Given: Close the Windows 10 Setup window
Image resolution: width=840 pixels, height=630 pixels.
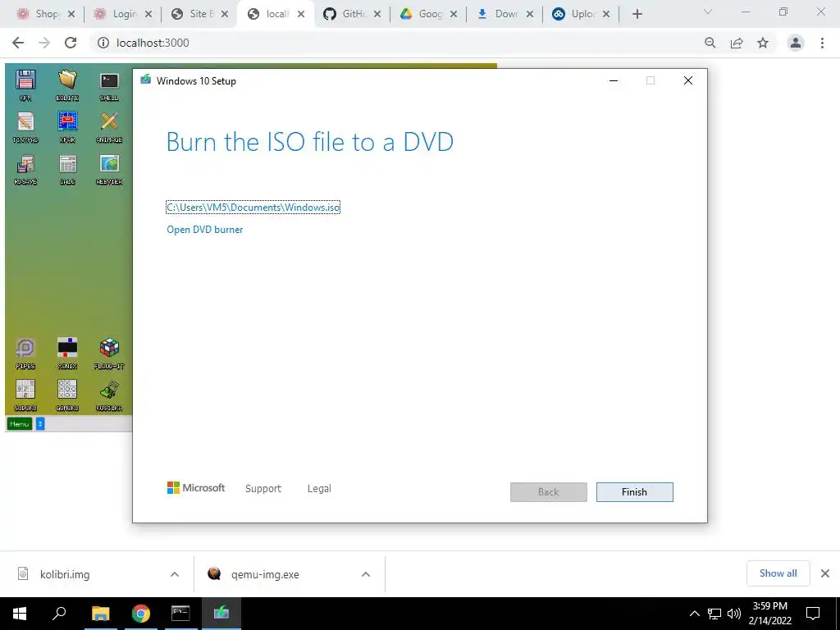Looking at the screenshot, I should point(688,81).
